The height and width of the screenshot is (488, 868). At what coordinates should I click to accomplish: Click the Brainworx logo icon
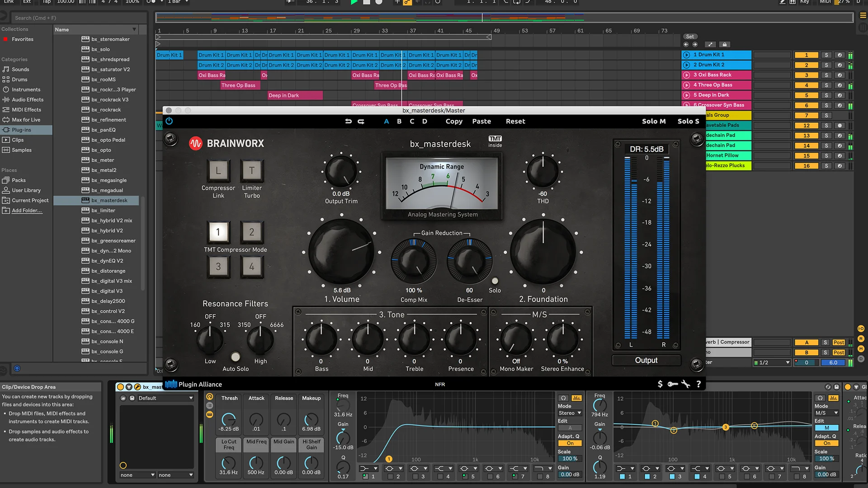[195, 143]
